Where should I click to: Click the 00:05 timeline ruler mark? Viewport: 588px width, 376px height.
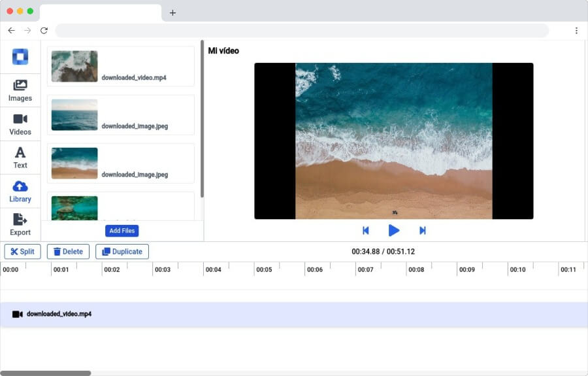[264, 269]
